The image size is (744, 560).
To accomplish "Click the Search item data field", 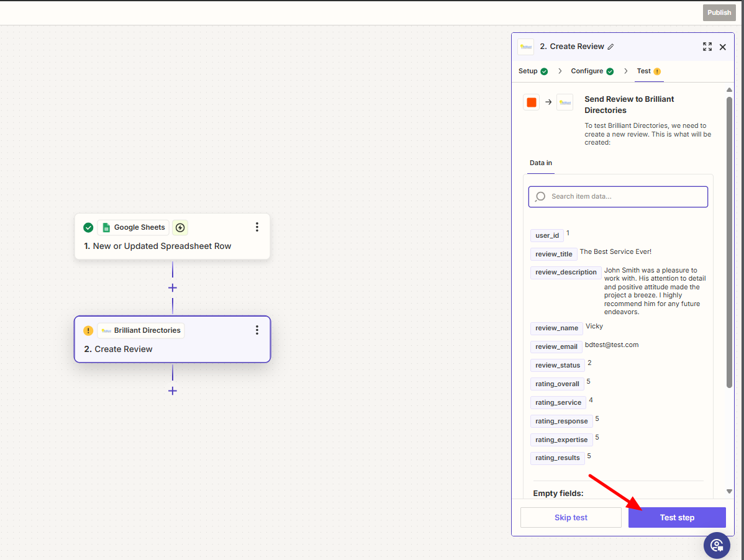I will (x=618, y=196).
